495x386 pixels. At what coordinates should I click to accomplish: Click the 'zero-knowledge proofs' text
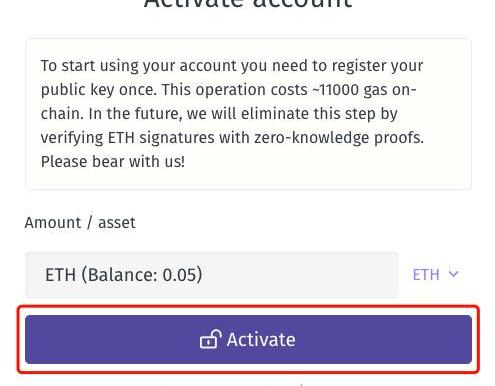click(339, 137)
